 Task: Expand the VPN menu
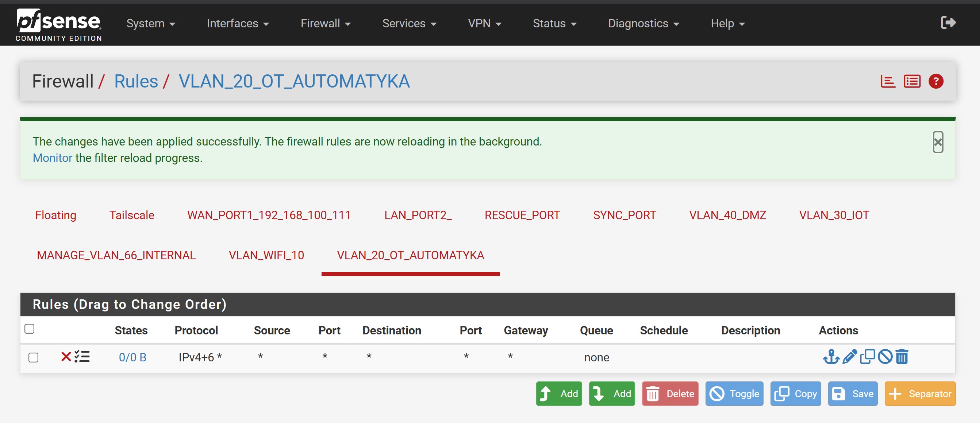tap(485, 24)
